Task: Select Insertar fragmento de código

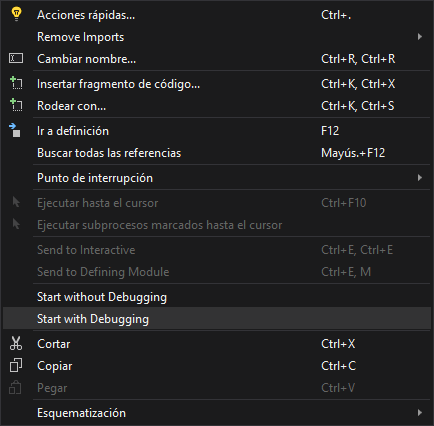Action: tap(217, 84)
